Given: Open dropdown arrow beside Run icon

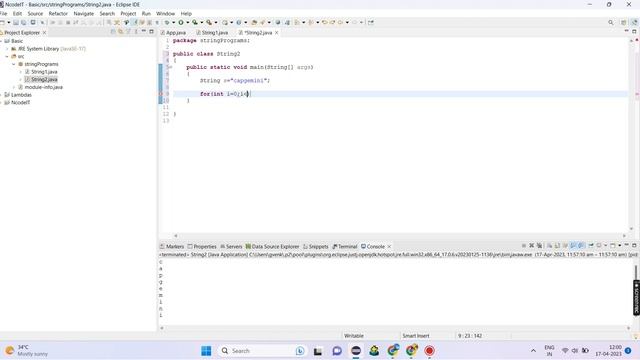Looking at the screenshot, I should [188, 22].
